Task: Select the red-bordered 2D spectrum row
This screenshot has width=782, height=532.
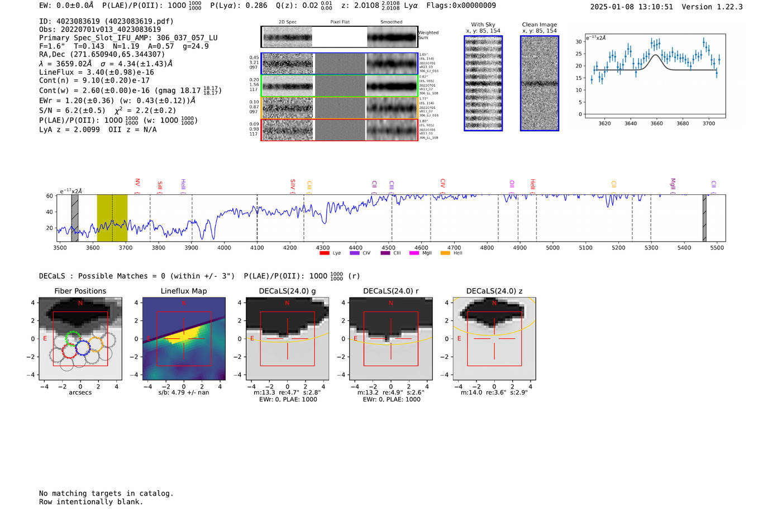Action: [340, 130]
